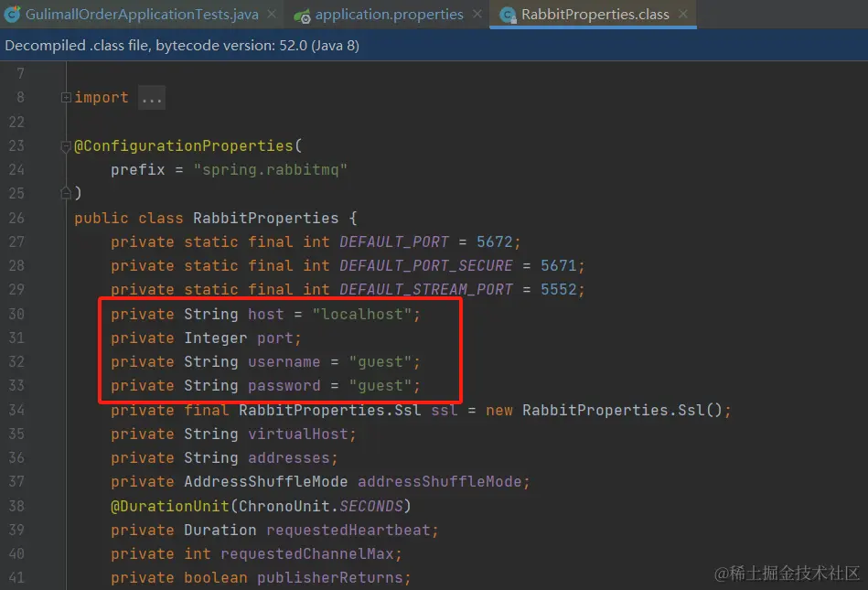Viewport: 868px width, 590px height.
Task: Click the ssl field name
Action: pyautogui.click(x=445, y=410)
